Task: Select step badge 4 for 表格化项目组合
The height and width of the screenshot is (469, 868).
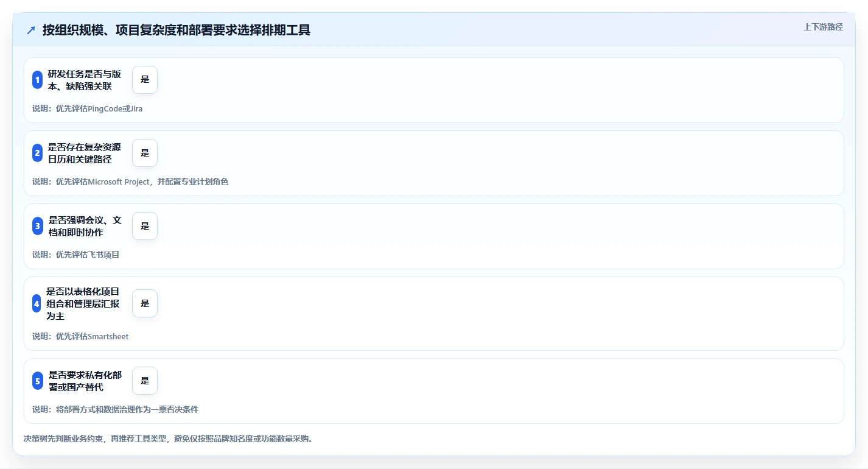Action: [37, 303]
